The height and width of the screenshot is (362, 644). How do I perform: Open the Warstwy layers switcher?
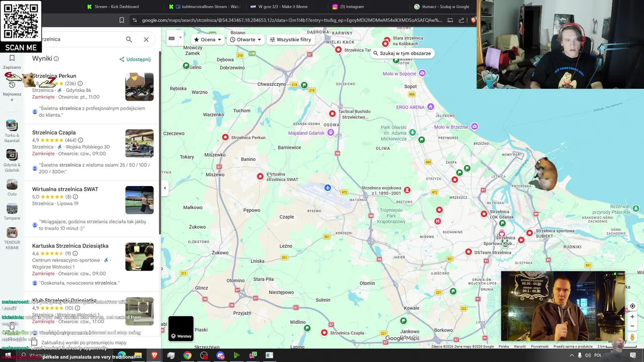click(x=181, y=328)
